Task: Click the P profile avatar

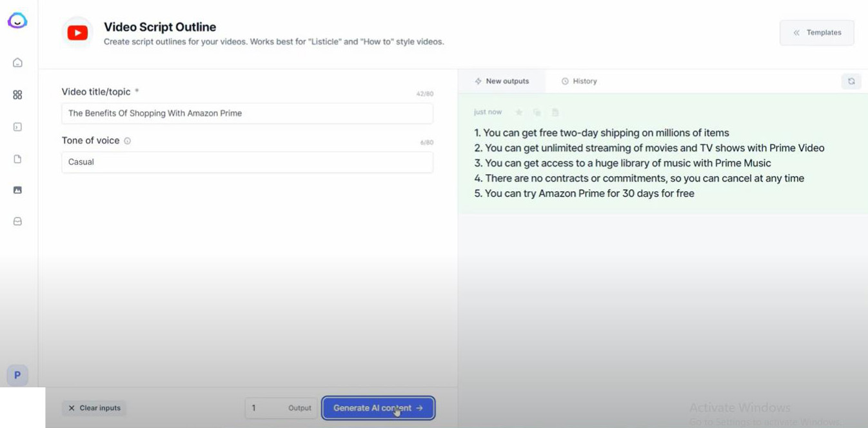Action: 17,375
